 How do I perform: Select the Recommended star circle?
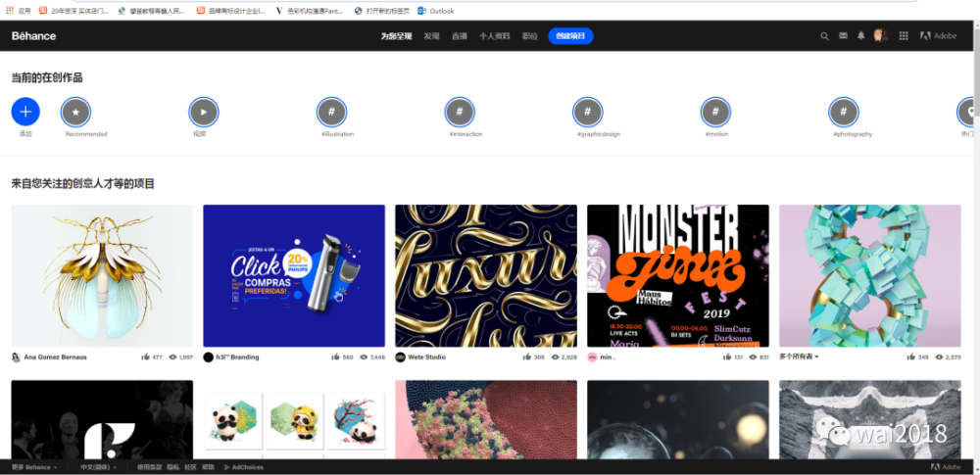(75, 112)
